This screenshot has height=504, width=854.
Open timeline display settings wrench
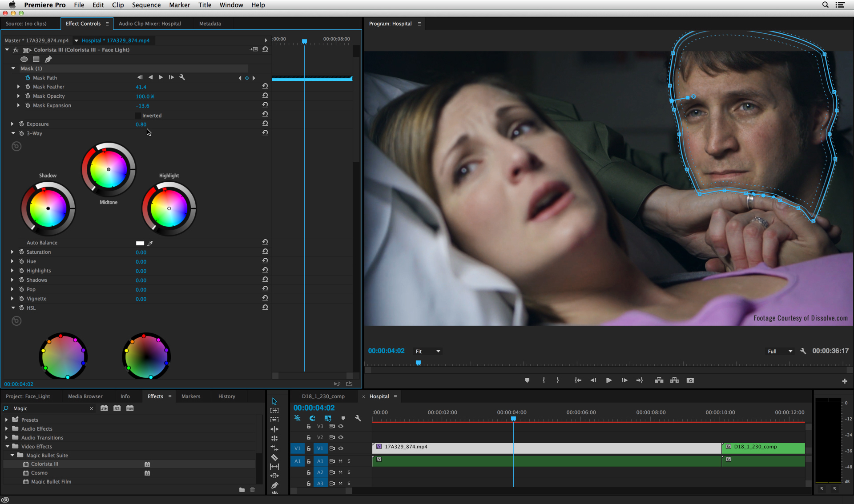click(358, 418)
